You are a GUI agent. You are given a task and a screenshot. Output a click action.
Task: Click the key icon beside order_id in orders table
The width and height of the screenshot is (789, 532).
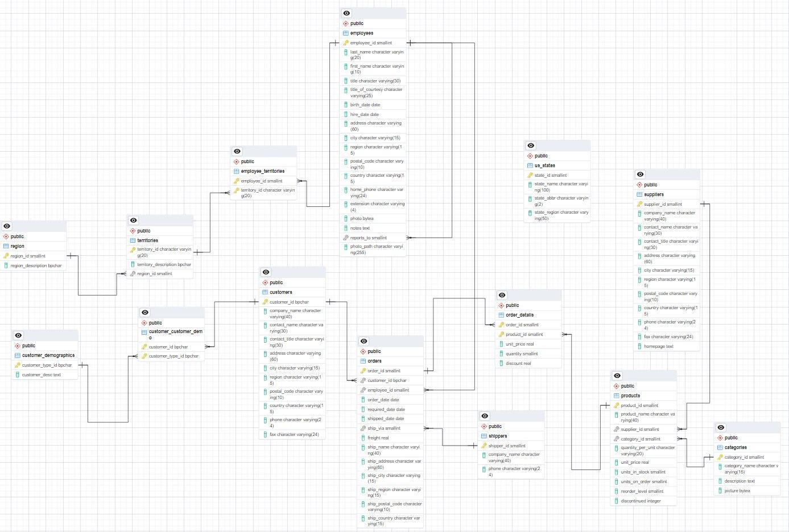coord(363,371)
